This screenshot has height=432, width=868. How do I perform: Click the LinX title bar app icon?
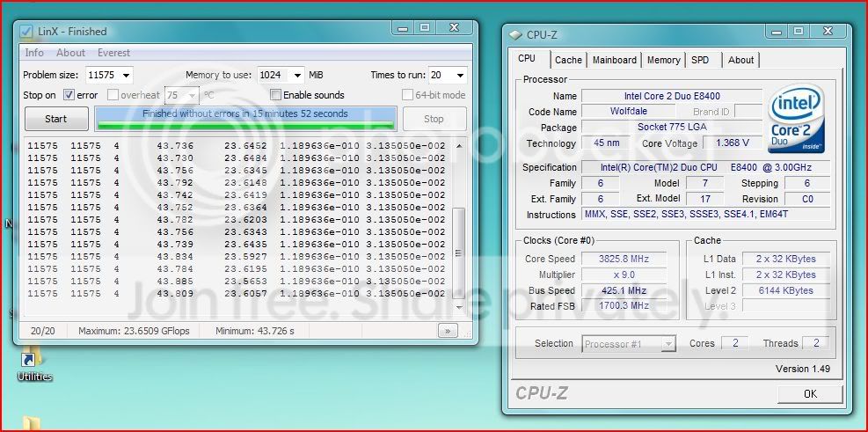click(x=26, y=32)
